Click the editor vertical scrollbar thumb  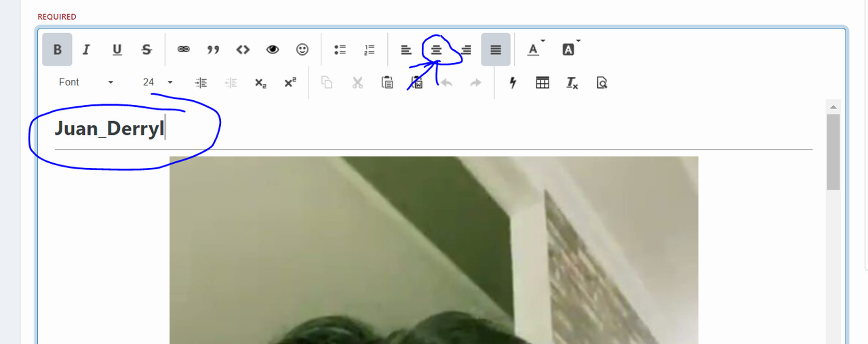pyautogui.click(x=833, y=152)
